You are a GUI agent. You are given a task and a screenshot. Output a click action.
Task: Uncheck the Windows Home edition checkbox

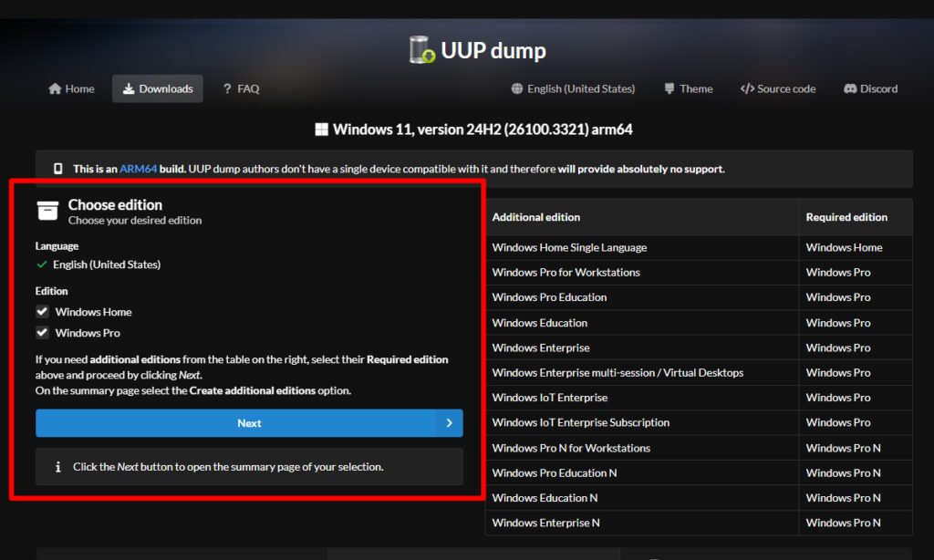tap(42, 312)
